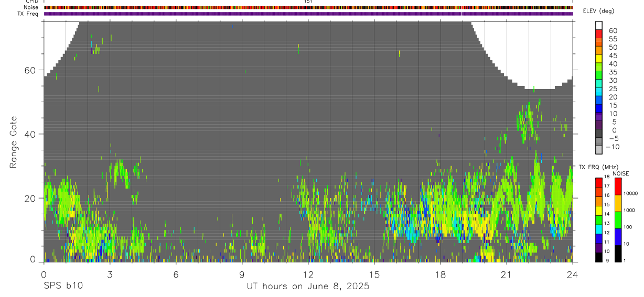The height and width of the screenshot is (297, 644).
Task: Click the UT hours tick label 15
Action: pos(374,274)
